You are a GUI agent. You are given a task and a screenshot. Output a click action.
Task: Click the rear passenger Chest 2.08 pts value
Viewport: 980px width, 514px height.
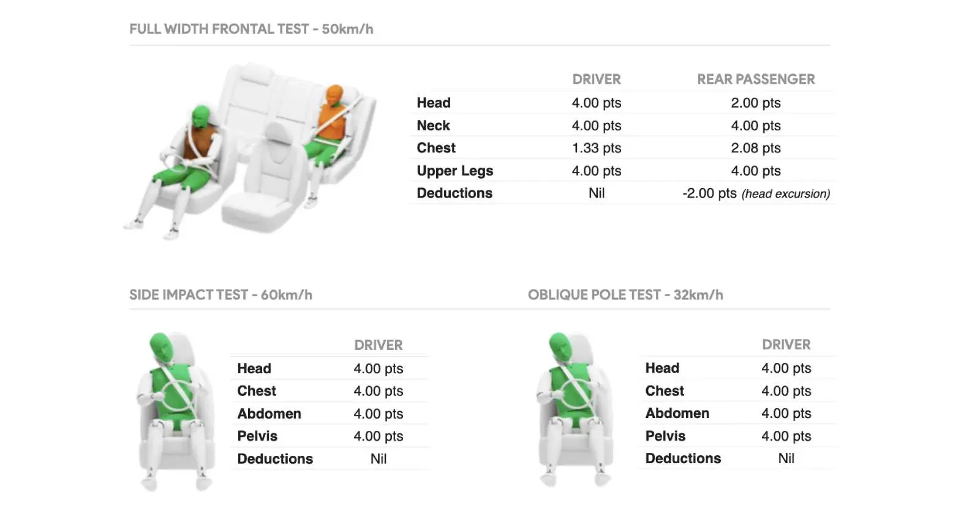pyautogui.click(x=756, y=148)
